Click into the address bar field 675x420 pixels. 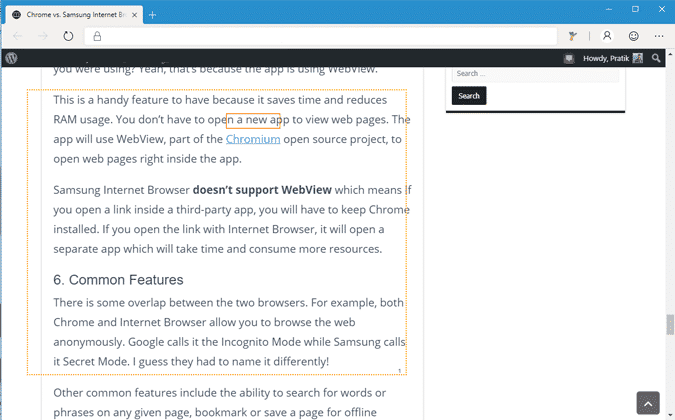321,36
